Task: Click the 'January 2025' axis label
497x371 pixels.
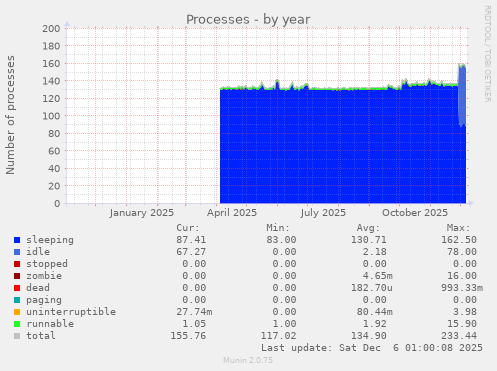Action: tap(142, 213)
